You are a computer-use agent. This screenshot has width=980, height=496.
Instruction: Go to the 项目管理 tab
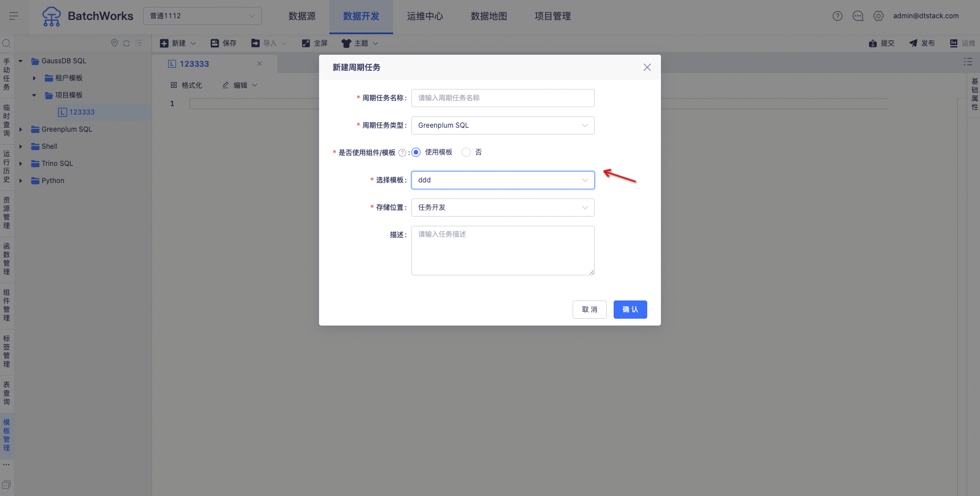click(x=553, y=16)
